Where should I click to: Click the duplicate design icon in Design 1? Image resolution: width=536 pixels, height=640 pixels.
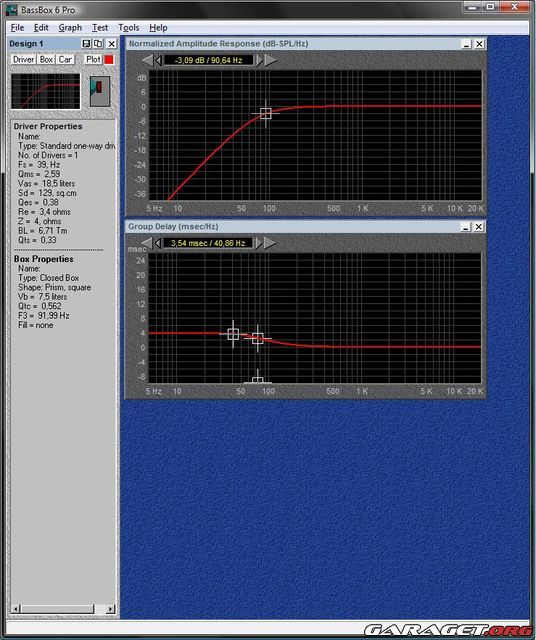(98, 44)
